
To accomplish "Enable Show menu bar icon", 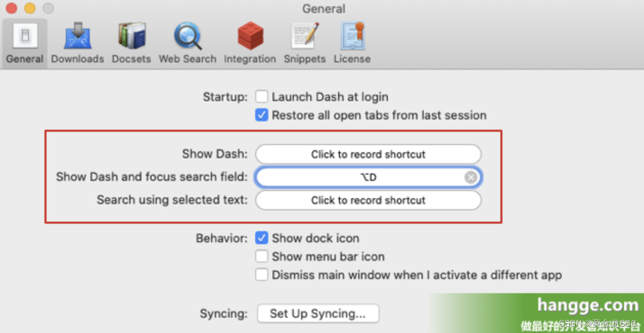I will 261,256.
